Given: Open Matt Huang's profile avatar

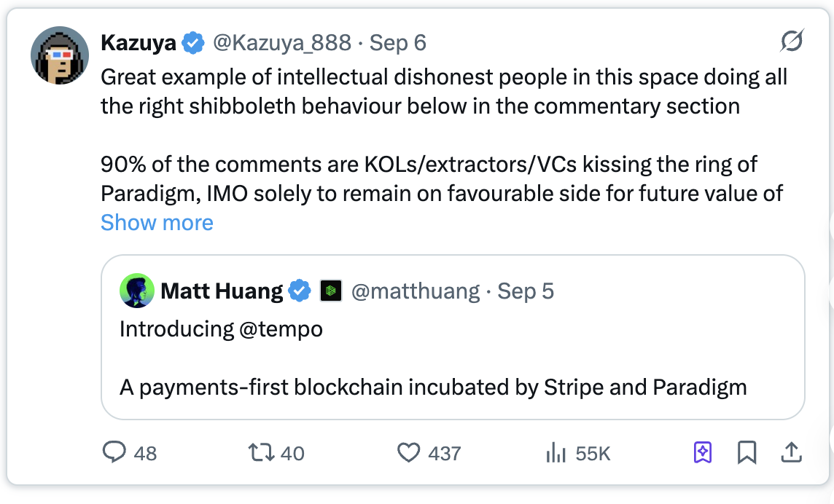Looking at the screenshot, I should [137, 291].
